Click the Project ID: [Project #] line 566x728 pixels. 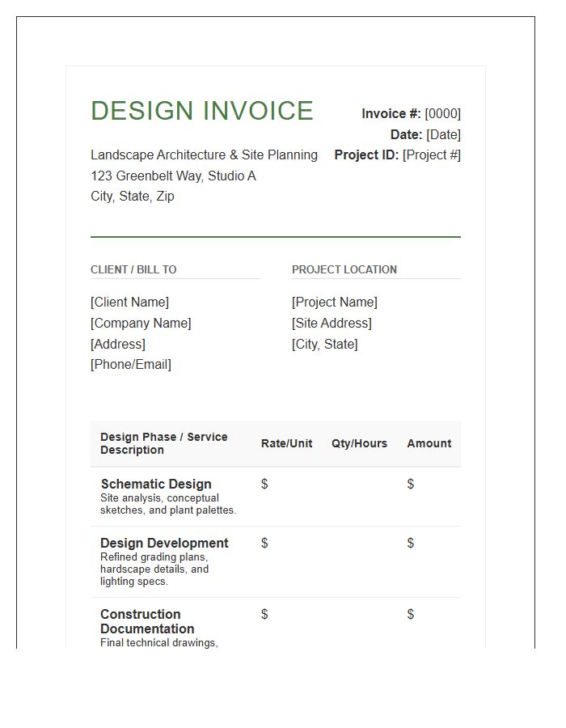pos(397,155)
